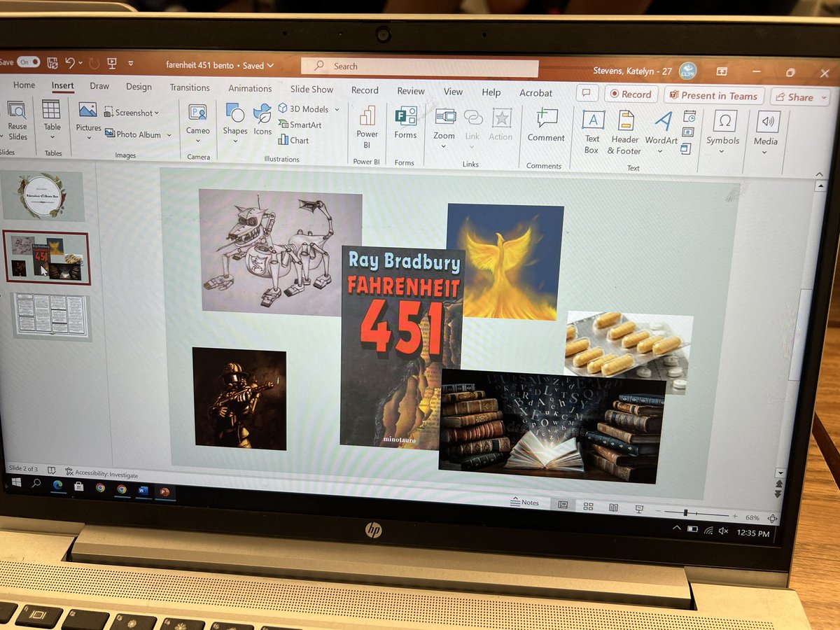Click Present in Teams button
This screenshot has width=840, height=630.
coord(713,96)
